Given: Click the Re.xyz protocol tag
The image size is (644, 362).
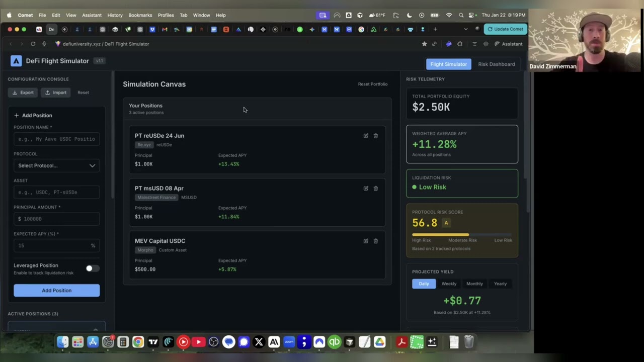Looking at the screenshot, I should click(x=144, y=145).
